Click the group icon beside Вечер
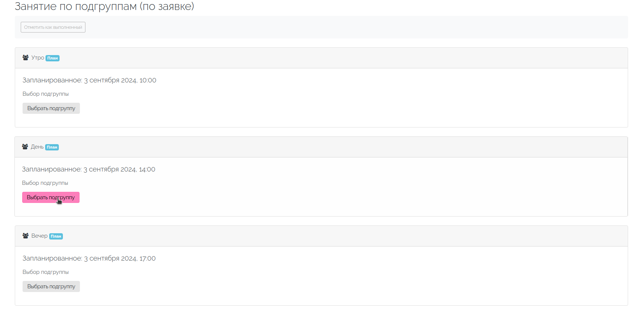The width and height of the screenshot is (644, 309). [26, 236]
